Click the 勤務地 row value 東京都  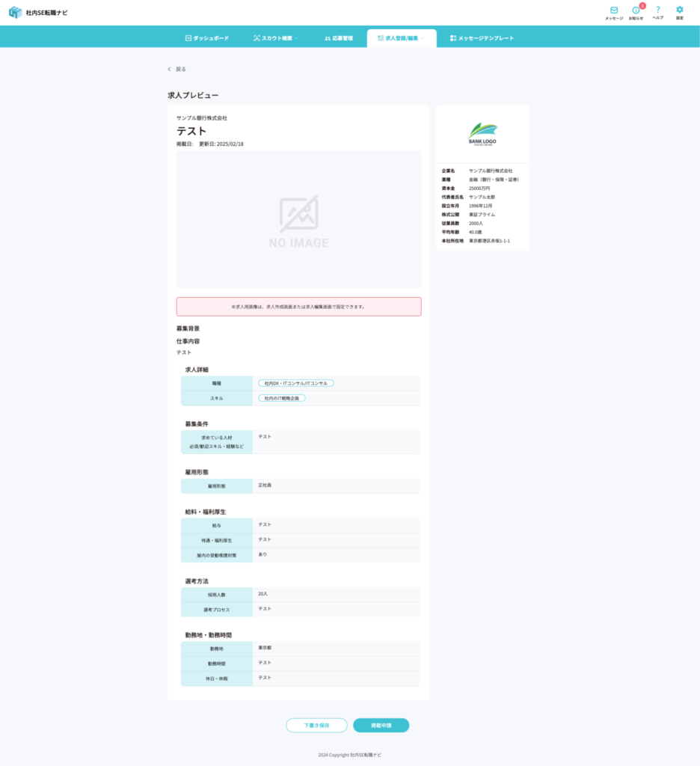pos(265,649)
